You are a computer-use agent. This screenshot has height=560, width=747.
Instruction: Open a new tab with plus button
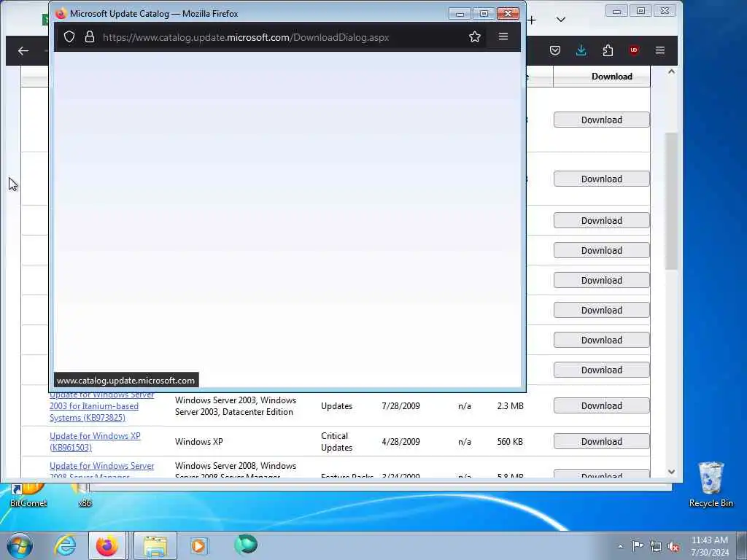pos(532,20)
